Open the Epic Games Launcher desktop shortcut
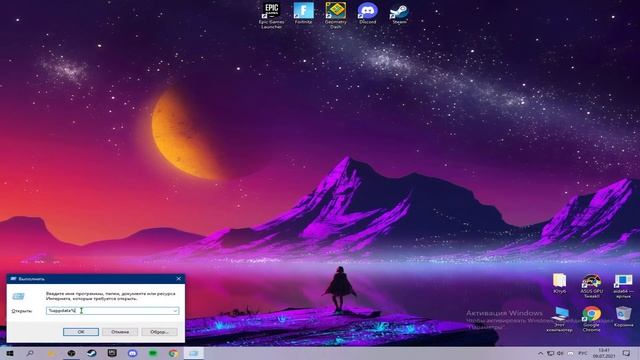Image resolution: width=640 pixels, height=360 pixels. point(271,15)
